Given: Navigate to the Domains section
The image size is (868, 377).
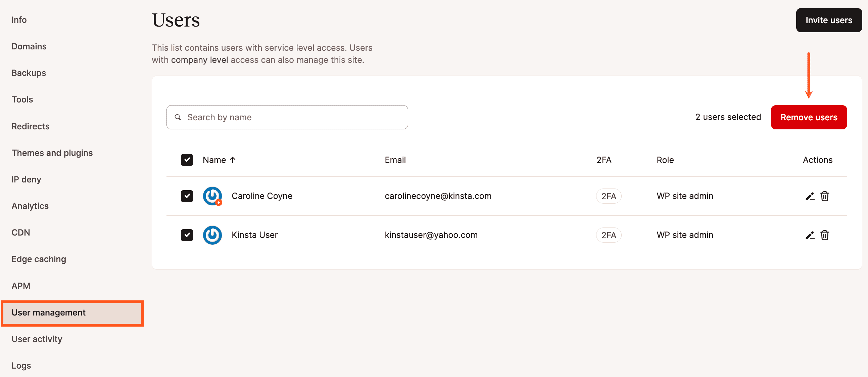Looking at the screenshot, I should (29, 46).
